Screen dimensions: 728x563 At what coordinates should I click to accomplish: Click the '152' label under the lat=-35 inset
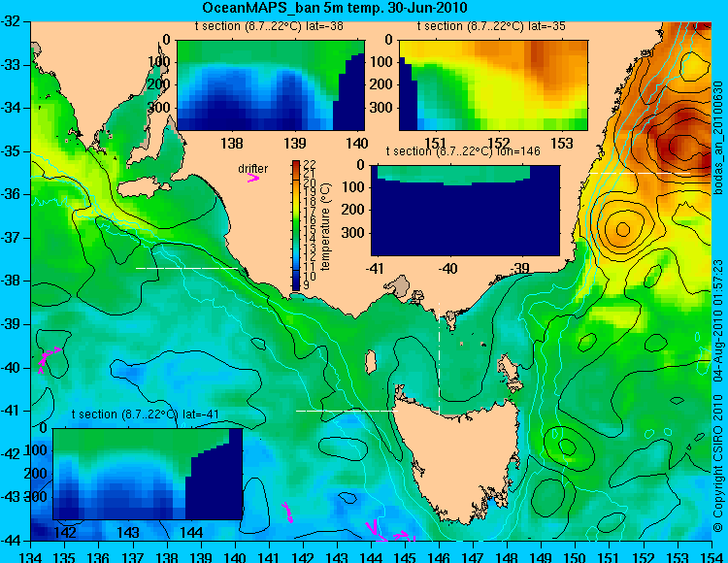click(x=498, y=143)
